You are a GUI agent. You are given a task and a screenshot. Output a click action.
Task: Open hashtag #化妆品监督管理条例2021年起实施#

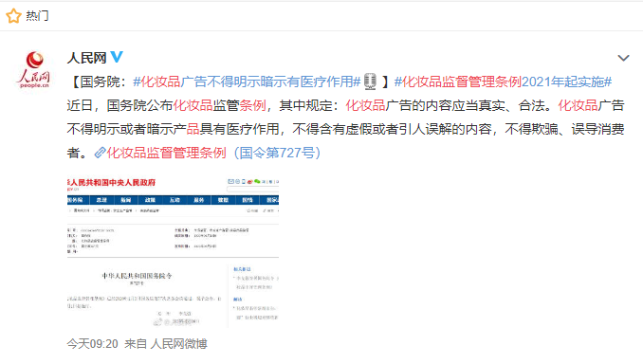coord(503,82)
